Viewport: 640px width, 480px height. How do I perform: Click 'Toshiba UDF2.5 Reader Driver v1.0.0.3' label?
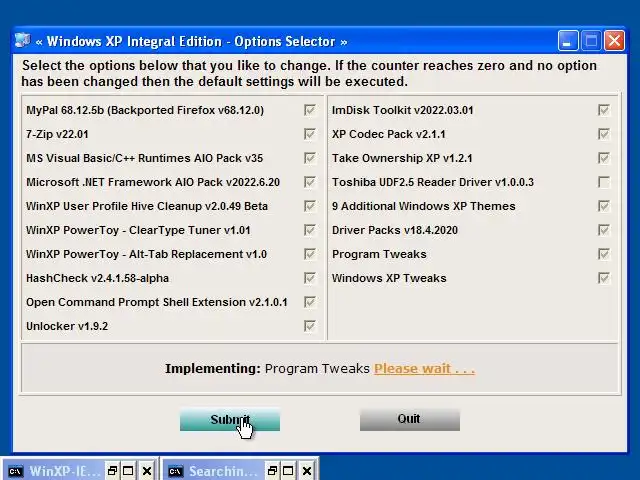433,182
